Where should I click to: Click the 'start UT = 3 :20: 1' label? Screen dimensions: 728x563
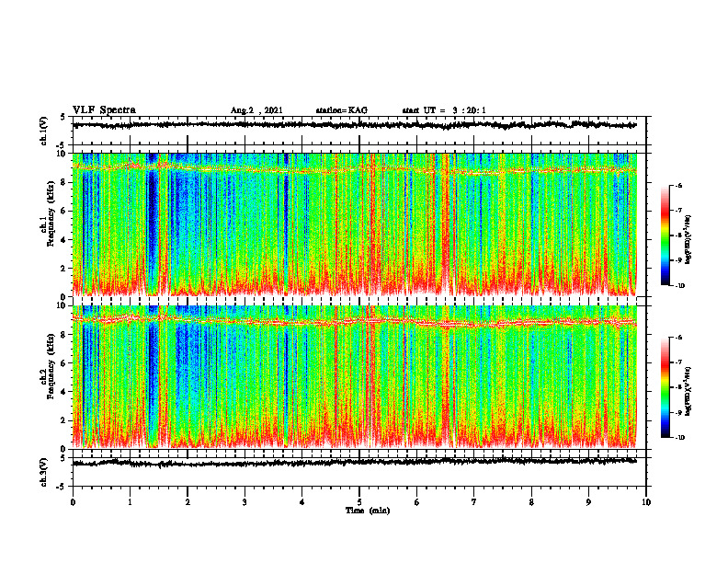[x=444, y=110]
